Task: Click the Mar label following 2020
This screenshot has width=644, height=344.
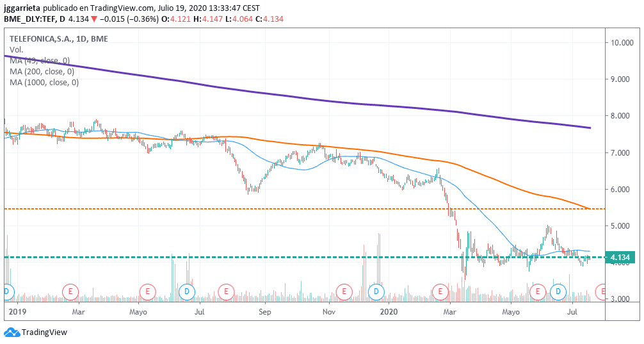Action: [x=450, y=312]
